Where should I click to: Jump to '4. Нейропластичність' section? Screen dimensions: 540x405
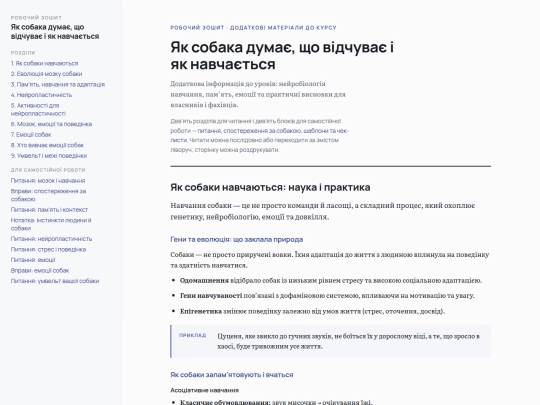coord(41,95)
